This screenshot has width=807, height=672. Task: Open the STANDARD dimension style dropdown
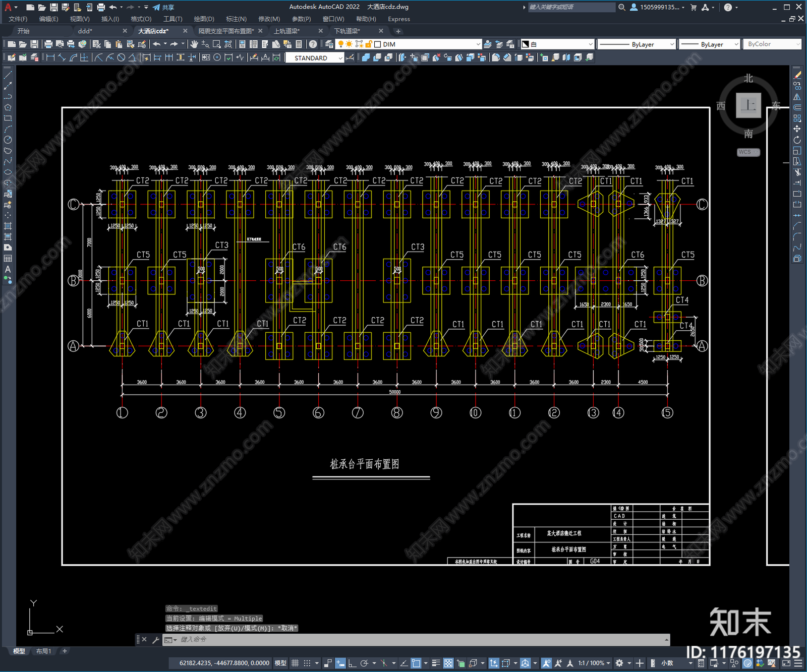(x=315, y=58)
